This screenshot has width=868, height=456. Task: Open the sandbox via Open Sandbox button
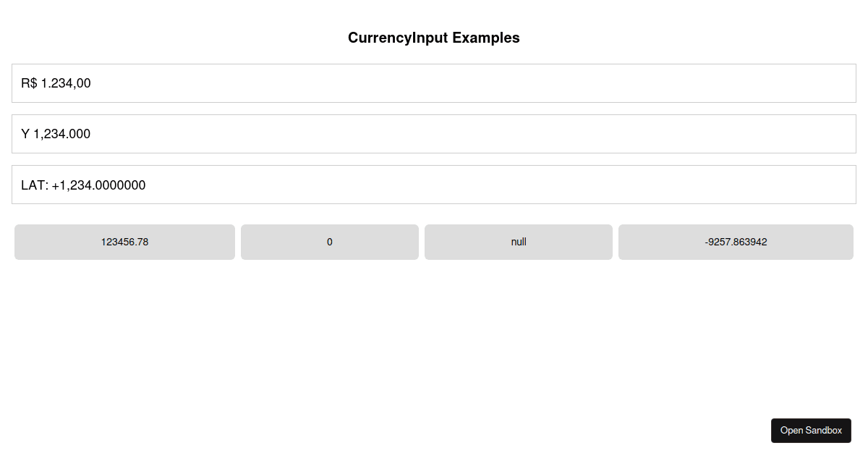(x=811, y=431)
